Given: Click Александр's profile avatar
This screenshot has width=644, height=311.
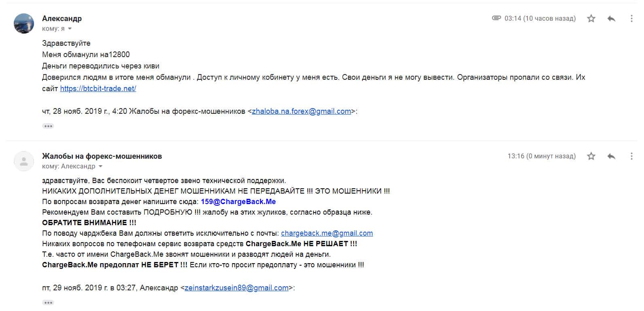Looking at the screenshot, I should click(x=24, y=23).
